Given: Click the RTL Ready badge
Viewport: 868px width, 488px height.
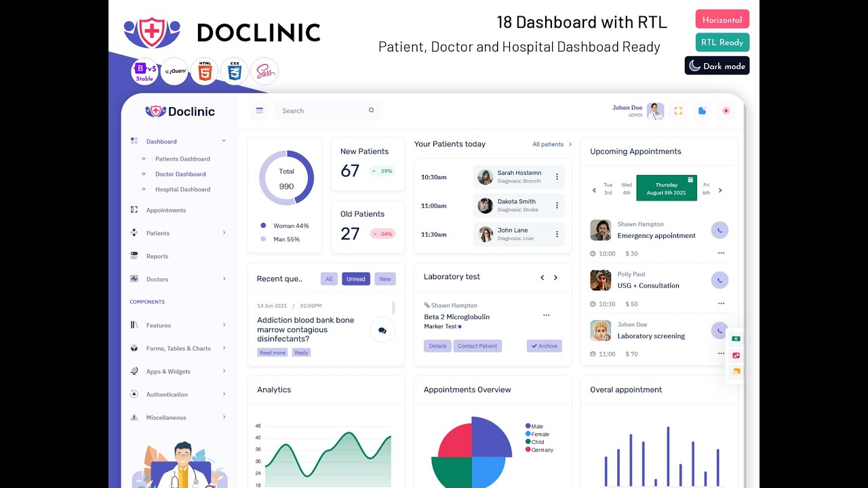Looking at the screenshot, I should click(722, 42).
